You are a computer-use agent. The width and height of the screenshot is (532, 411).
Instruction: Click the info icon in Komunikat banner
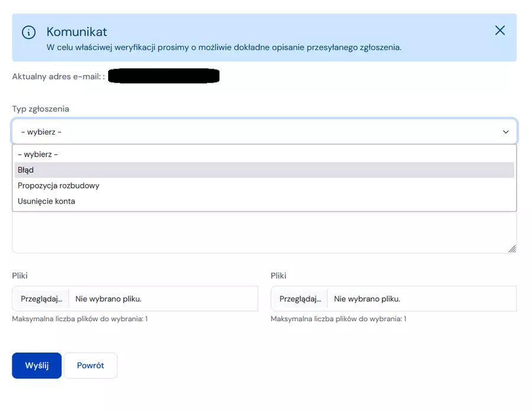(28, 32)
